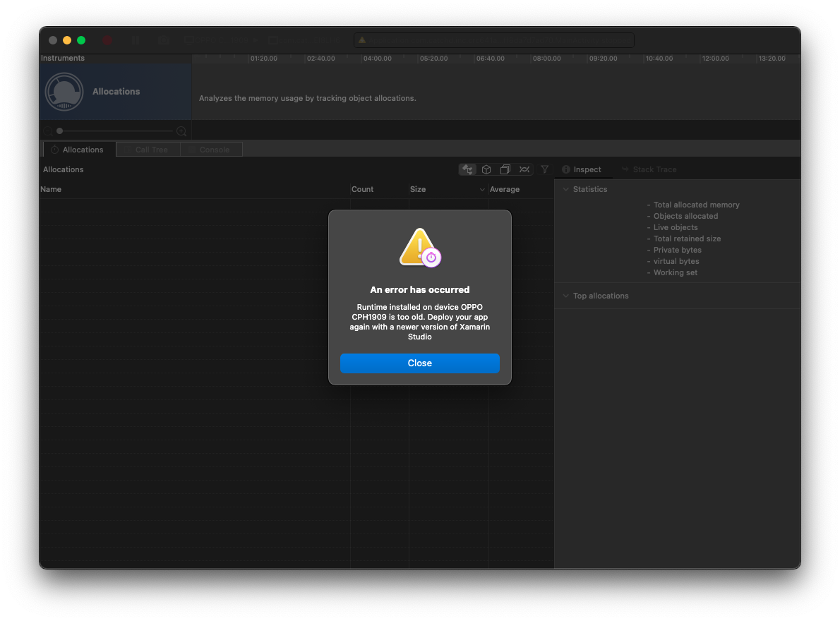Select the cube object view icon

tap(486, 169)
